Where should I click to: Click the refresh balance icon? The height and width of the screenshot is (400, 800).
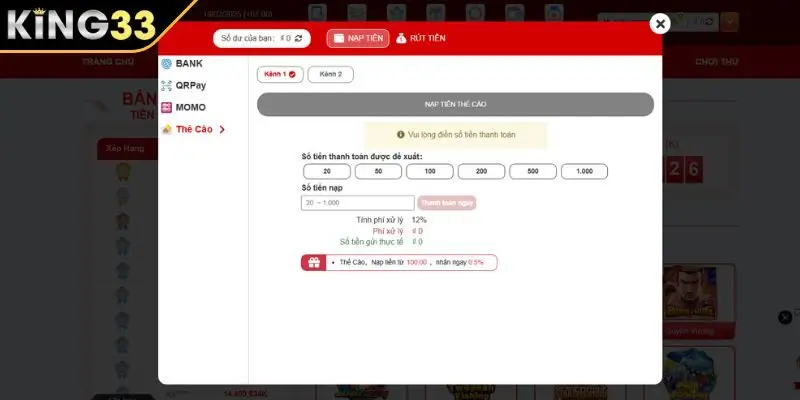298,38
